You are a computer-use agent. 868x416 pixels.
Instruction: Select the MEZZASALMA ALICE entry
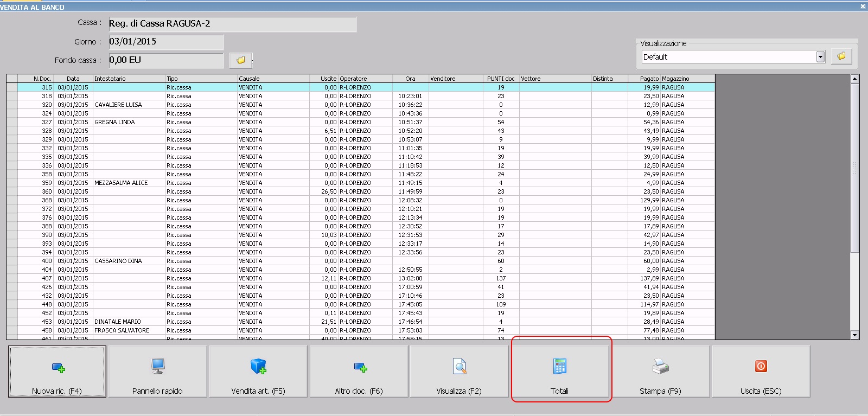coord(121,183)
